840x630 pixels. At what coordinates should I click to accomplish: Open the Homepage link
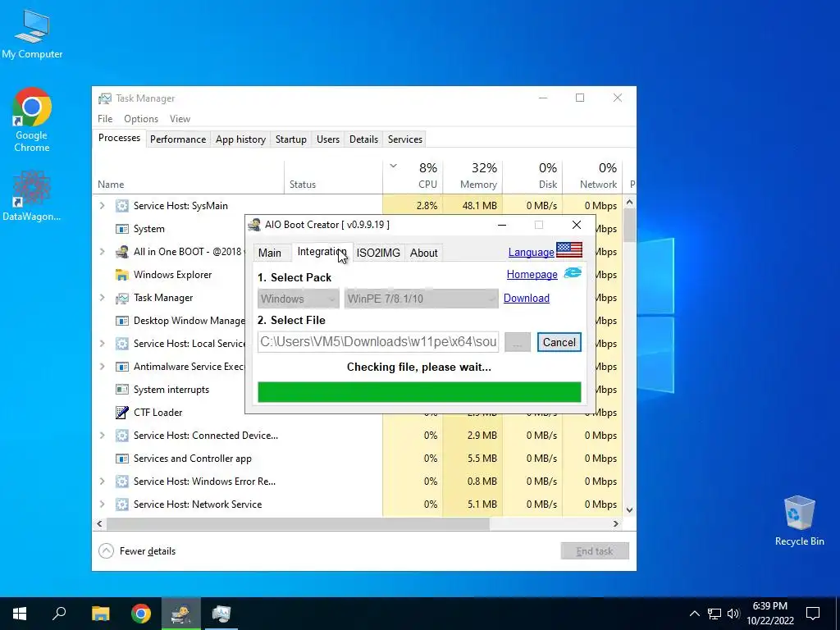532,274
